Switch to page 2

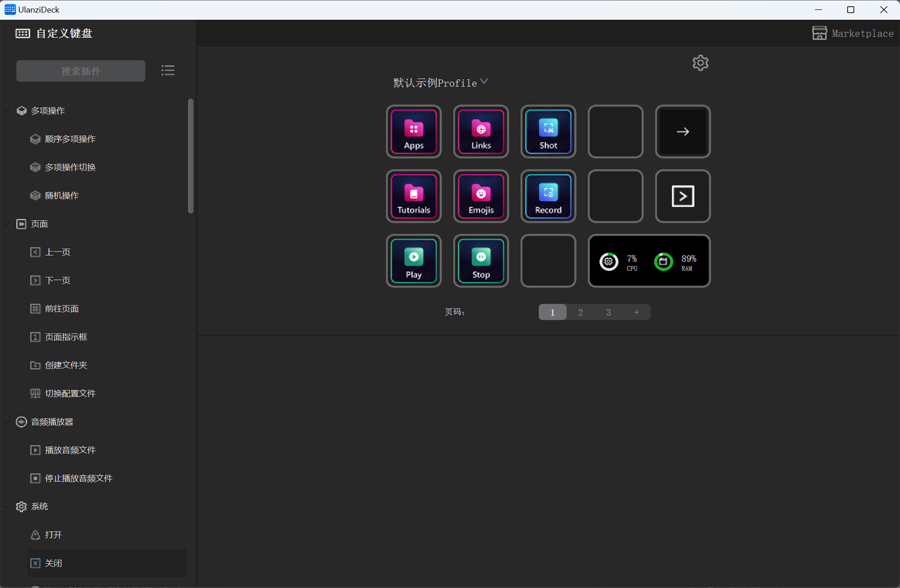pyautogui.click(x=580, y=313)
